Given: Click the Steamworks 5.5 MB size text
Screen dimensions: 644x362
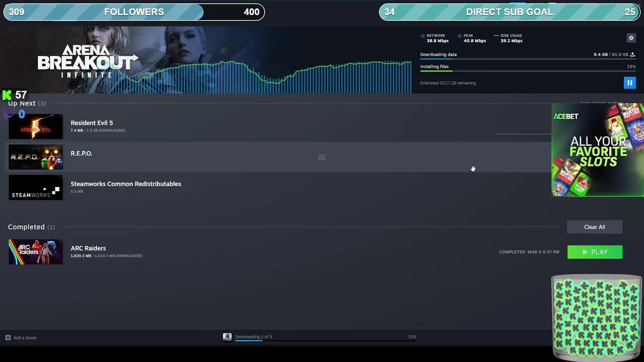Looking at the screenshot, I should coord(77,191).
